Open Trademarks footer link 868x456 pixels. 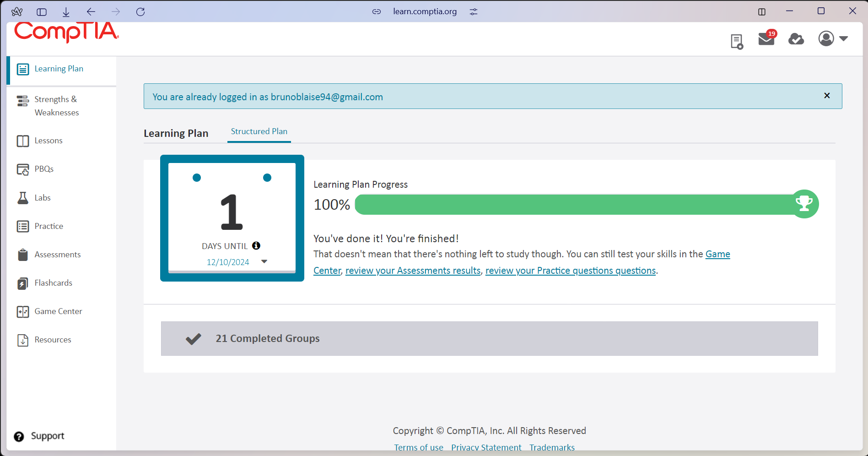coord(552,447)
